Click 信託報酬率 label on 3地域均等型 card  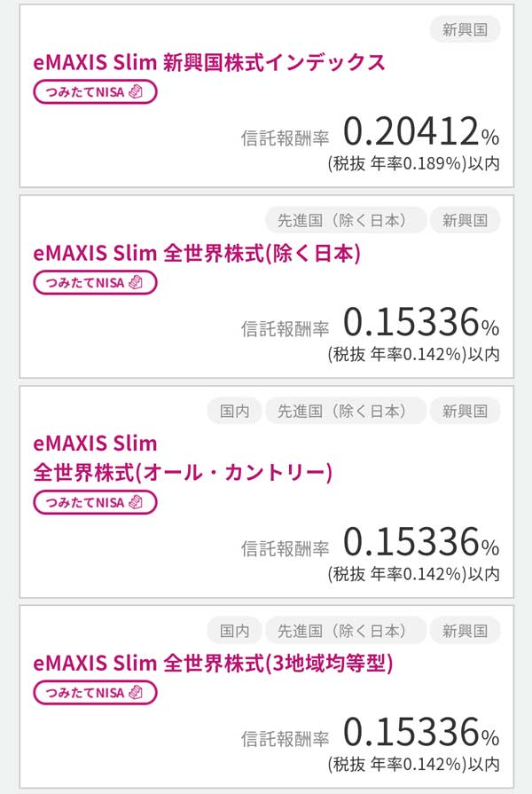pos(286,738)
